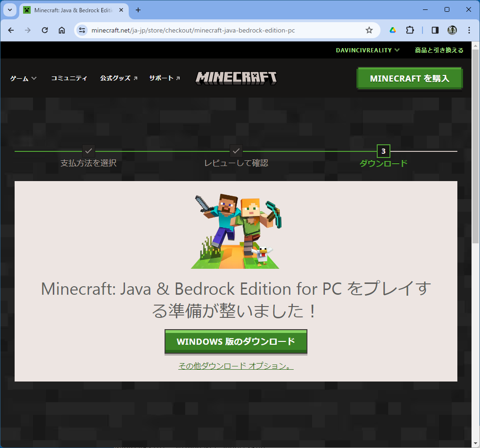The height and width of the screenshot is (448, 480).
Task: Open その他ダウンロード オプション link
Action: click(x=236, y=366)
